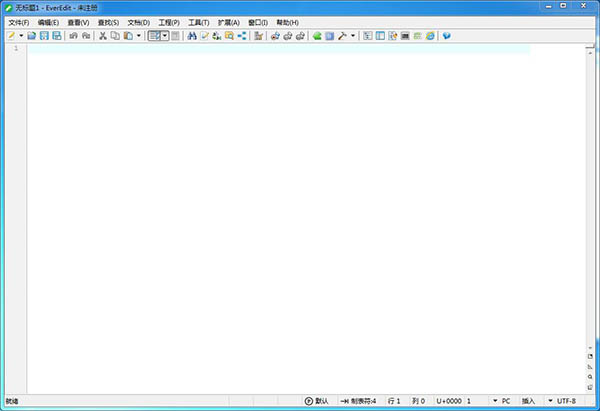This screenshot has width=600, height=411.
Task: Click the Copy icon in toolbar
Action: [x=114, y=36]
